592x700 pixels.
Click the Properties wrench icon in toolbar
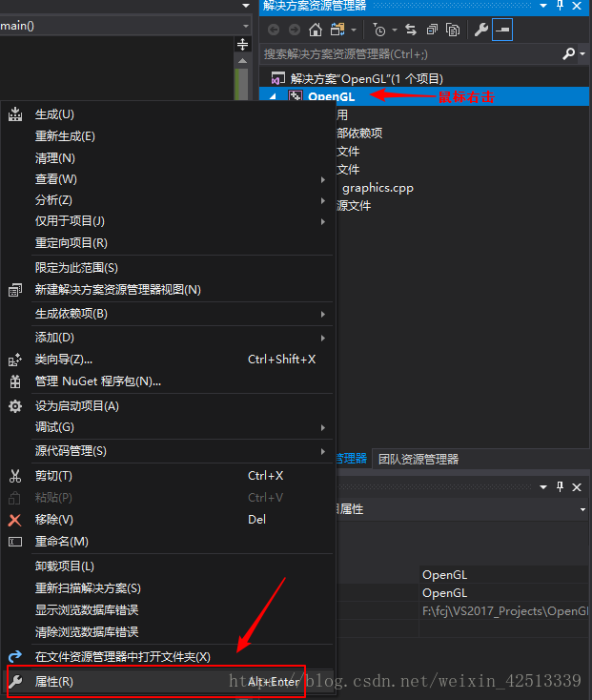tap(480, 30)
